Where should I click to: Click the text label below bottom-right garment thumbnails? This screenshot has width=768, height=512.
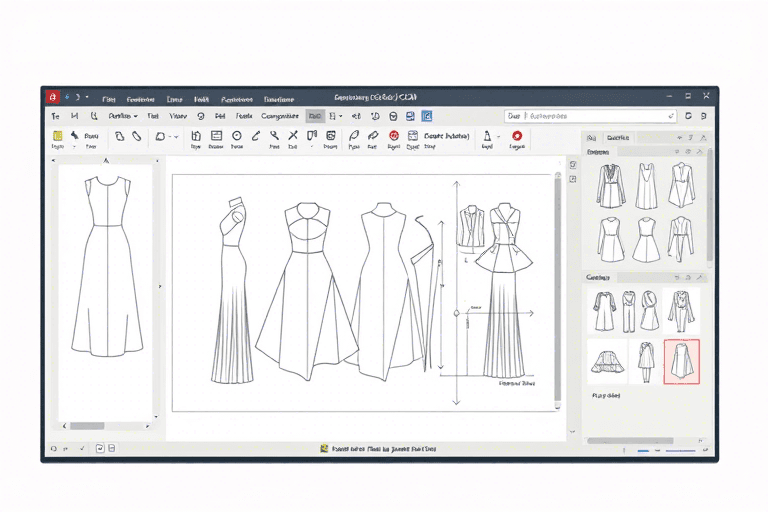606,396
